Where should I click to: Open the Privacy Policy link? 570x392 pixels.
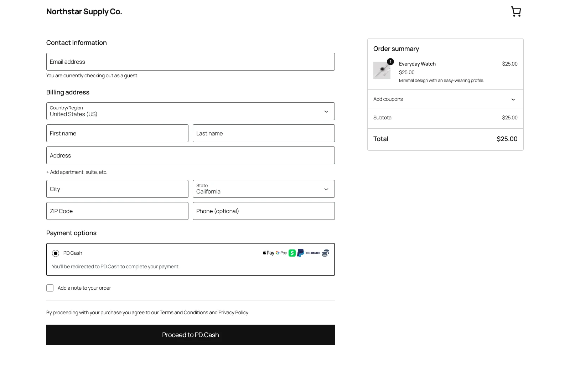[x=233, y=313]
